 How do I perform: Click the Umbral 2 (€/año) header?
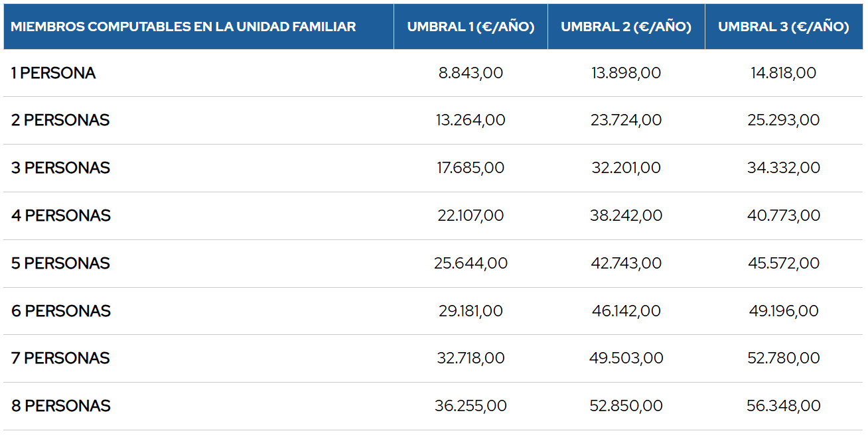point(626,27)
